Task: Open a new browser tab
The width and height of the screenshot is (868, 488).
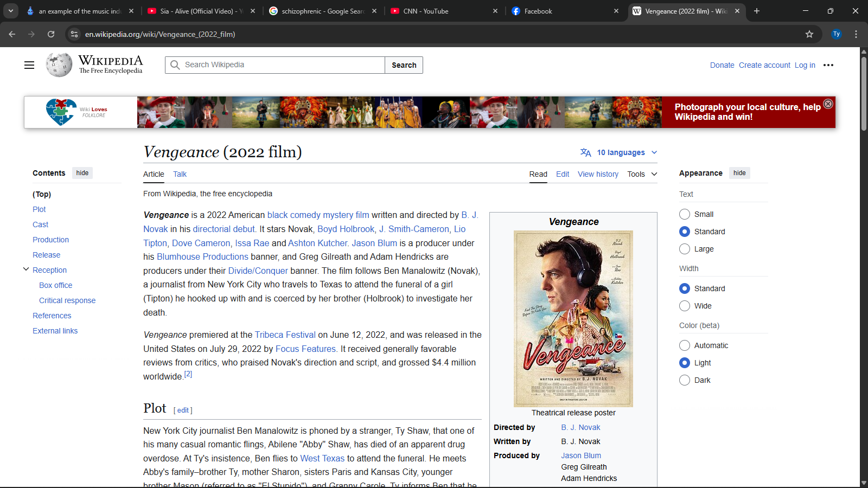Action: [x=757, y=11]
